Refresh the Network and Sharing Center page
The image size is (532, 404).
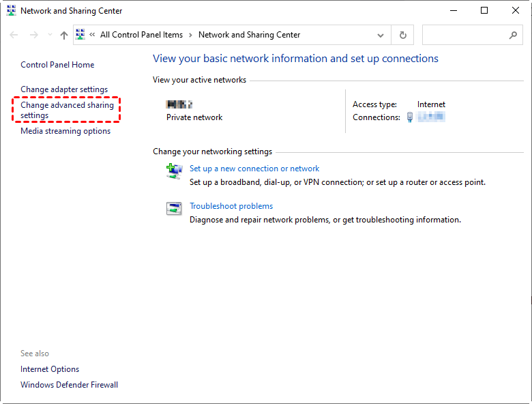[403, 35]
